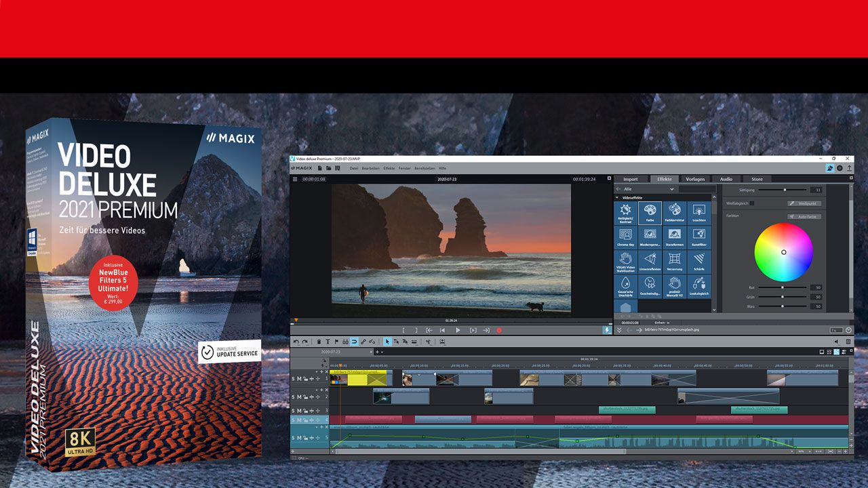Click the Weißpunkt picker button
Image resolution: width=868 pixels, height=488 pixels.
804,203
